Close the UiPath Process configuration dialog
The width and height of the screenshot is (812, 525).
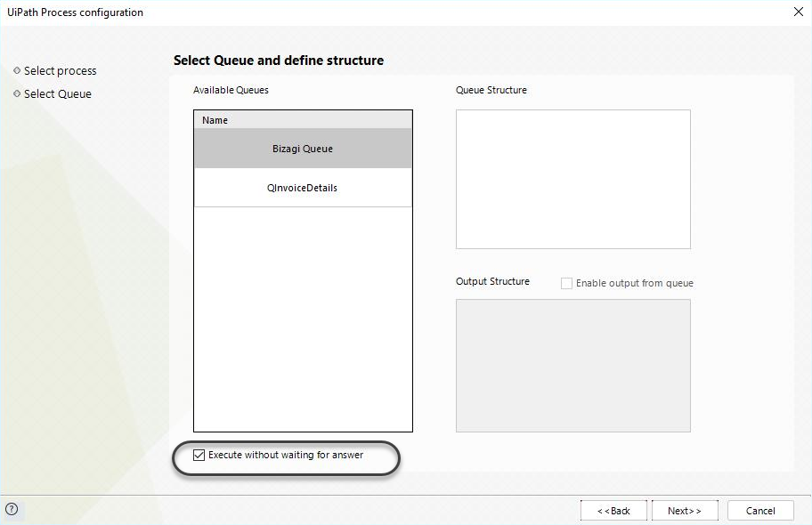point(798,12)
